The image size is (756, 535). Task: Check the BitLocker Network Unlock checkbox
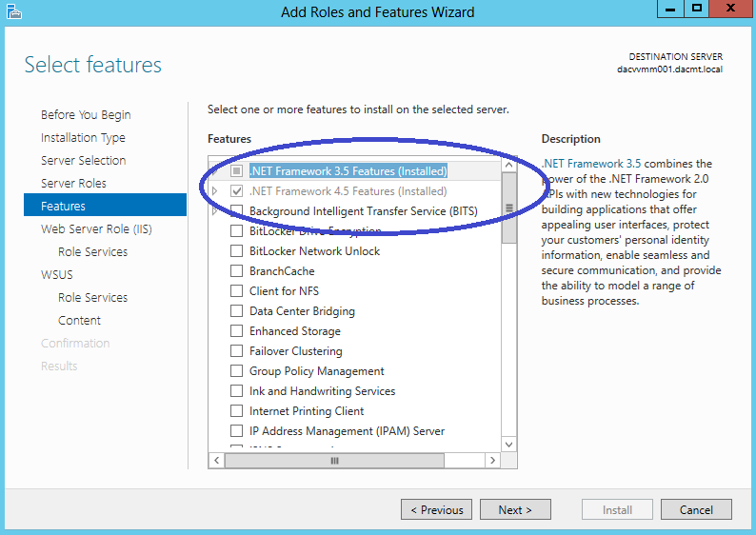click(x=236, y=251)
